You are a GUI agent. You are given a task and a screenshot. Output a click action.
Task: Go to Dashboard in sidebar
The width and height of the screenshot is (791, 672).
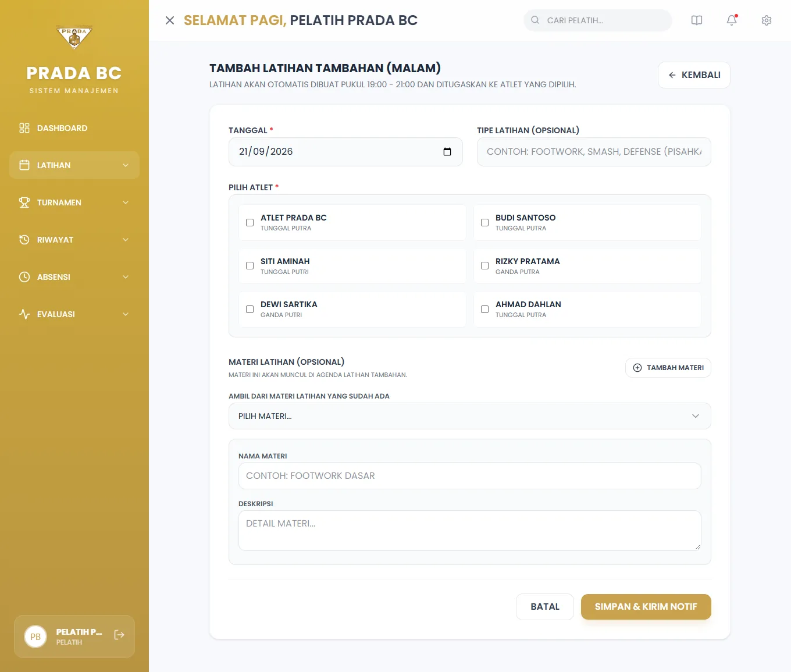point(74,128)
